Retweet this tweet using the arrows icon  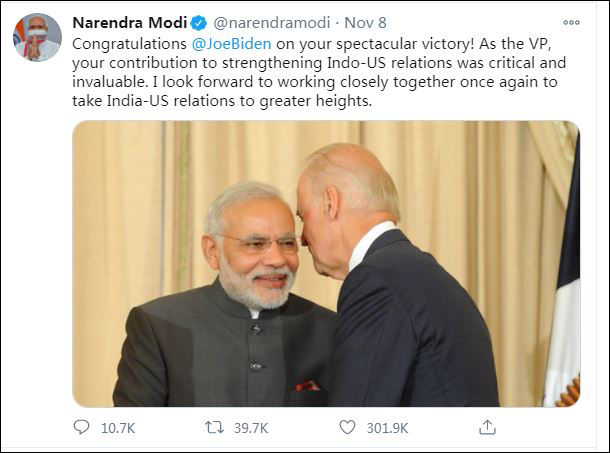pos(214,428)
